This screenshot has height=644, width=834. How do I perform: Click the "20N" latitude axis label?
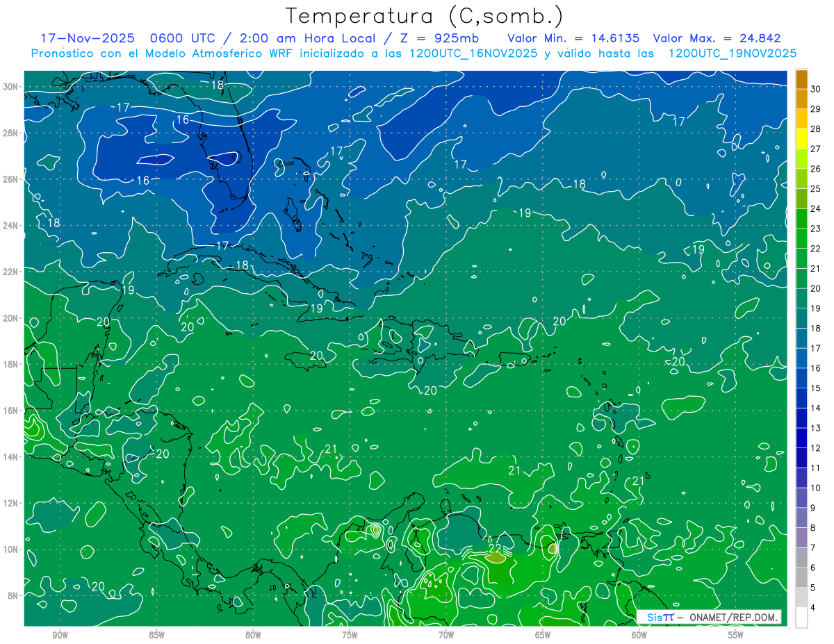(x=10, y=318)
